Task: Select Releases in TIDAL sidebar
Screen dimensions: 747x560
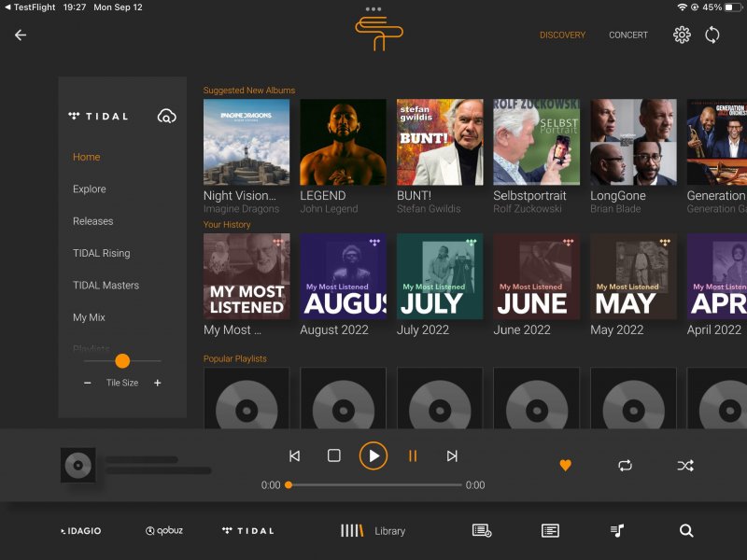Action: [92, 221]
